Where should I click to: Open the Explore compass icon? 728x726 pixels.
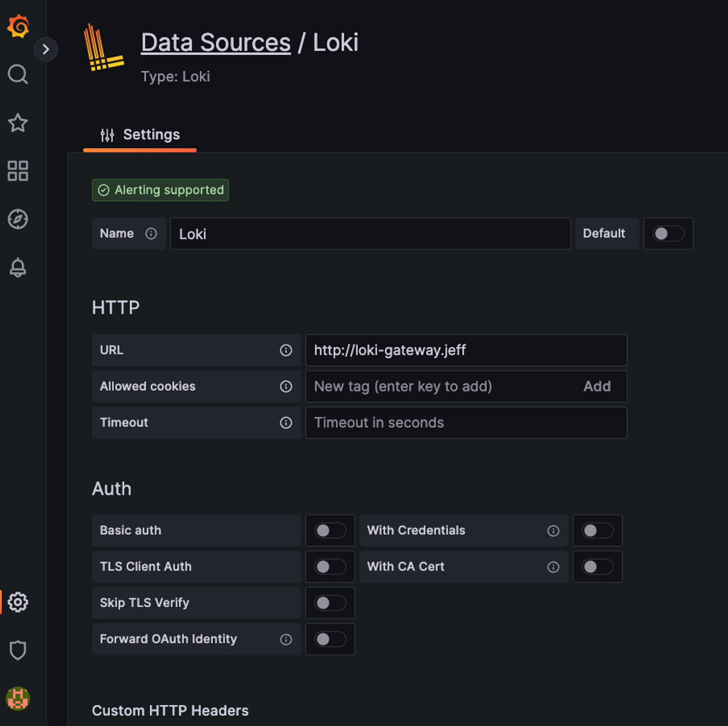click(18, 219)
